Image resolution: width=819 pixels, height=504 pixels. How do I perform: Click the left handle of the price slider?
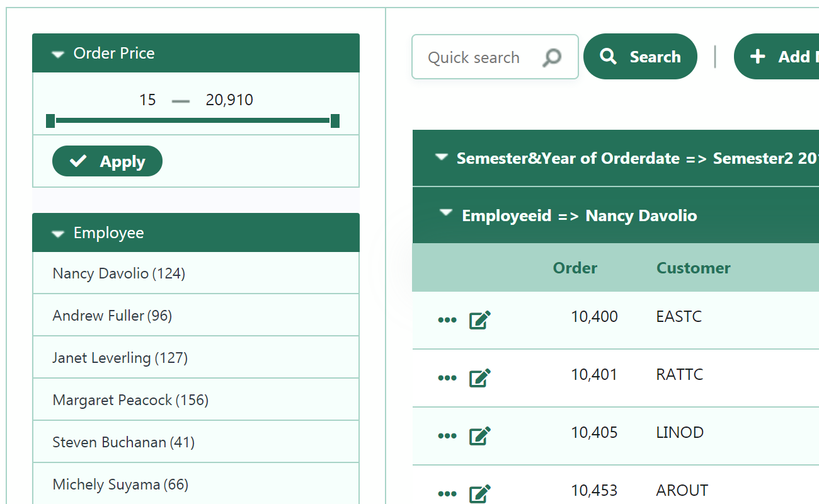point(50,120)
